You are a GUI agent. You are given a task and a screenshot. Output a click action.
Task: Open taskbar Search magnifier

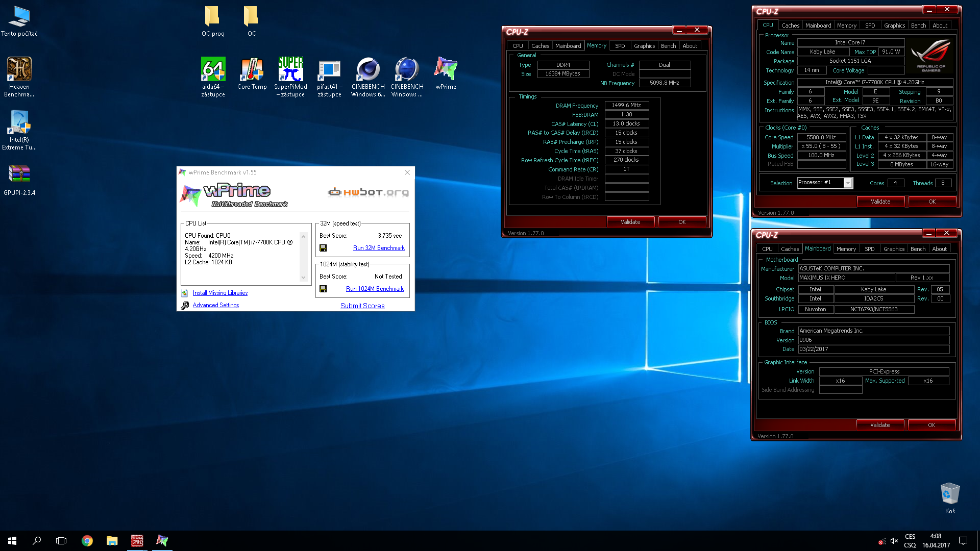tap(37, 541)
